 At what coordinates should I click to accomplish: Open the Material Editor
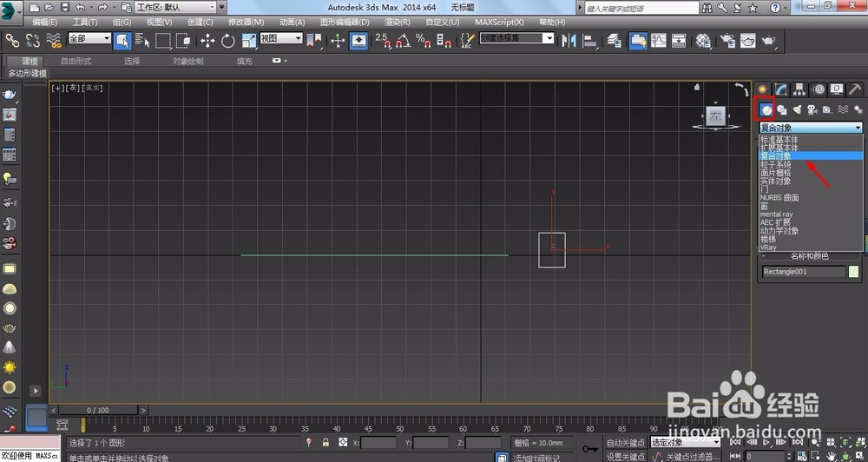pyautogui.click(x=704, y=41)
